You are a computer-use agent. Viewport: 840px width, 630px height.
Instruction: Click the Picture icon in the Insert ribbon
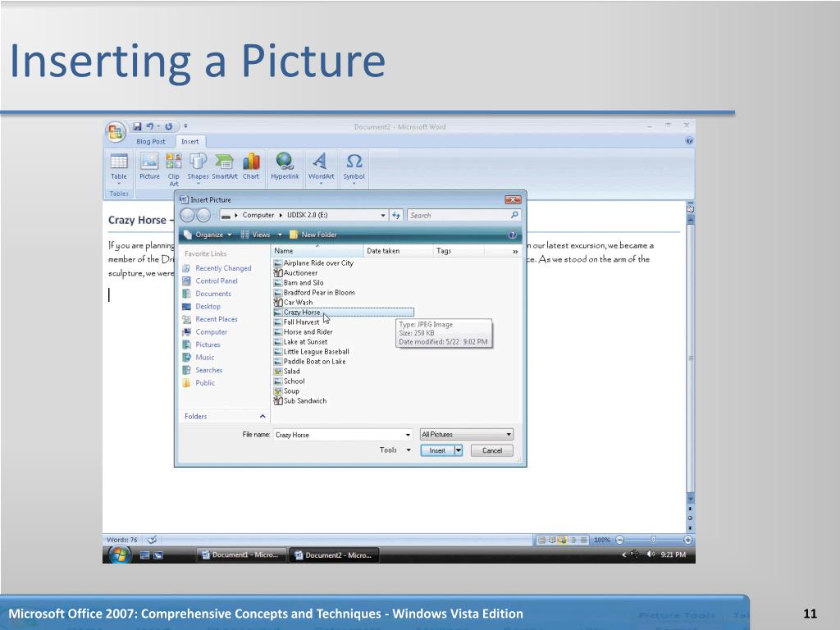point(149,162)
